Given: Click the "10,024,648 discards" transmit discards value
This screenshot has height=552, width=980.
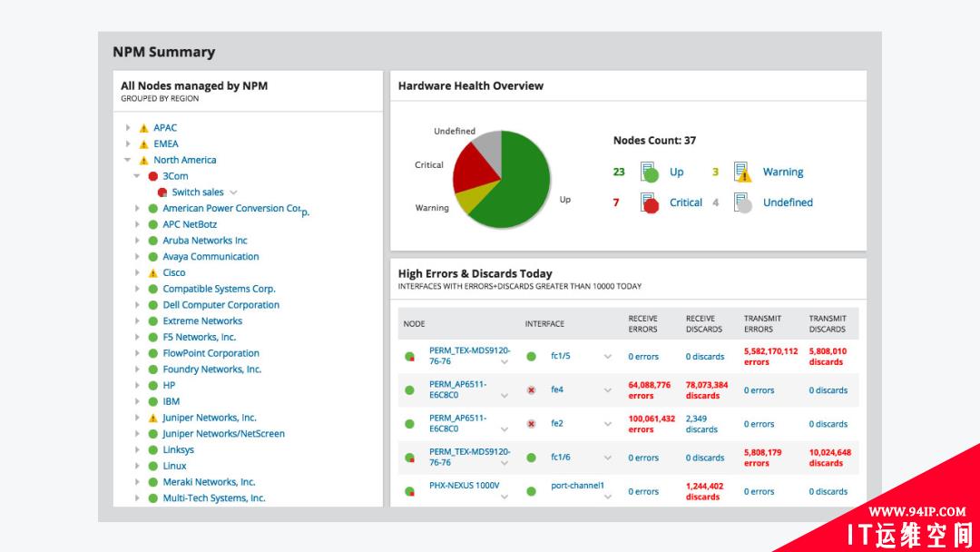Looking at the screenshot, I should tap(830, 458).
